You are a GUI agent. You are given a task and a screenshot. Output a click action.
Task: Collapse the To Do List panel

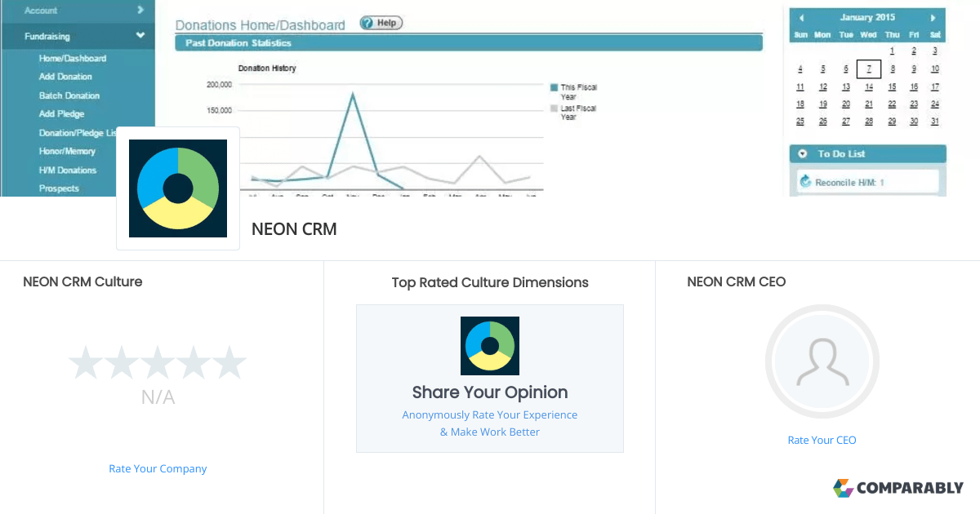(803, 153)
